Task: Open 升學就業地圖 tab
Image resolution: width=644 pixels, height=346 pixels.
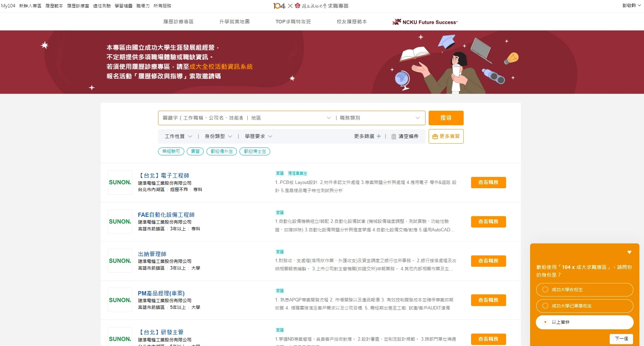Action: (234, 22)
